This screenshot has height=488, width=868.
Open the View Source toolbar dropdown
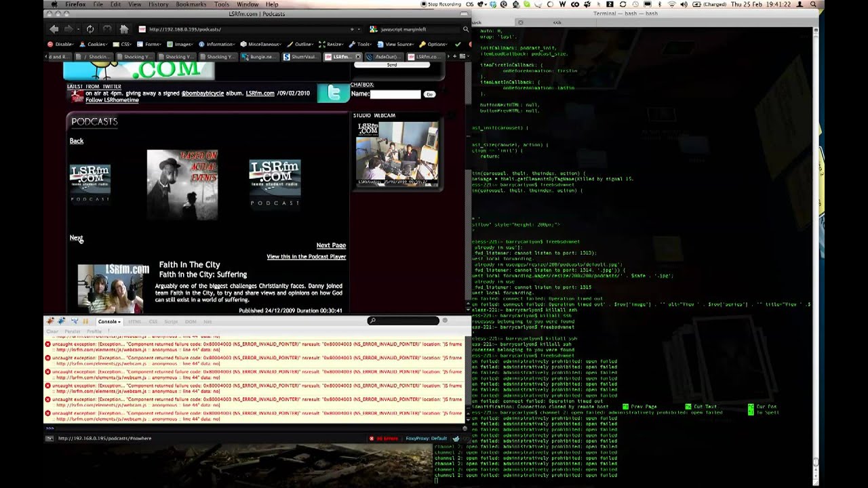(397, 44)
